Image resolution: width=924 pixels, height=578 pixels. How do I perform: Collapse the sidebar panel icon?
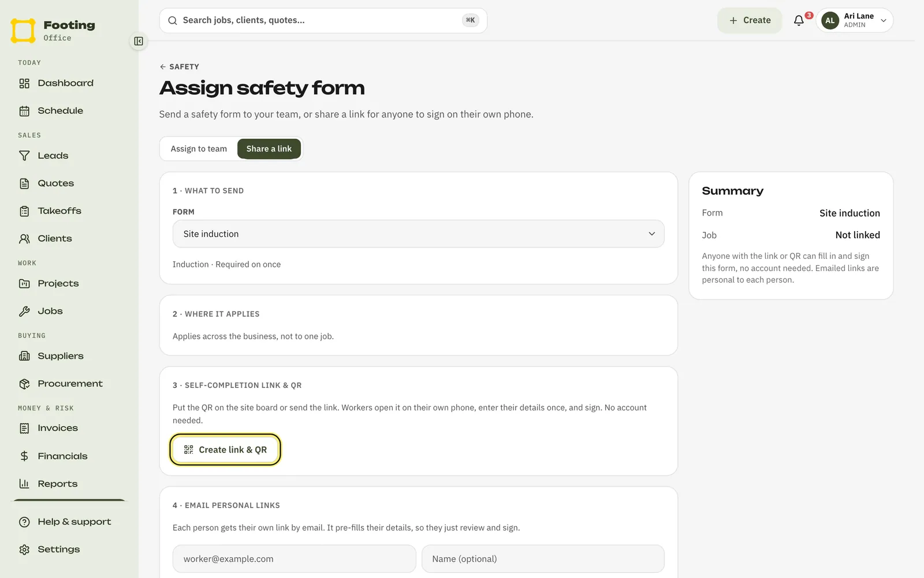pyautogui.click(x=139, y=41)
